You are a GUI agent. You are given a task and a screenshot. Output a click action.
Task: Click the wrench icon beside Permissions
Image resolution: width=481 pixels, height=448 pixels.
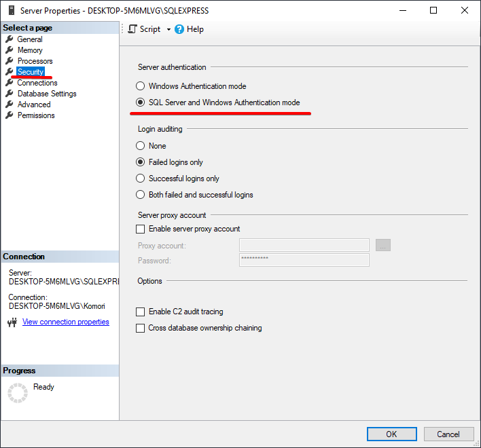pos(10,115)
